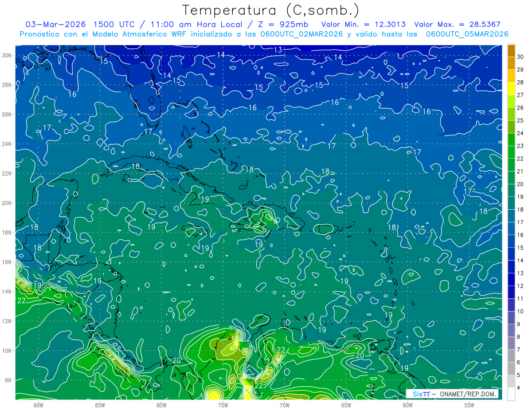Screen dimensions: 532x411
Task: Select the 0600UTC_05MAR2026 valid-until text
Action: tap(467, 34)
